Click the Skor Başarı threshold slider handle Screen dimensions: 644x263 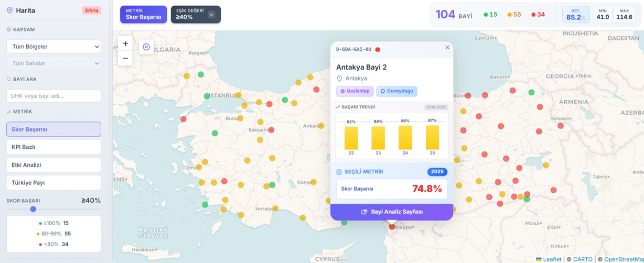point(33,209)
